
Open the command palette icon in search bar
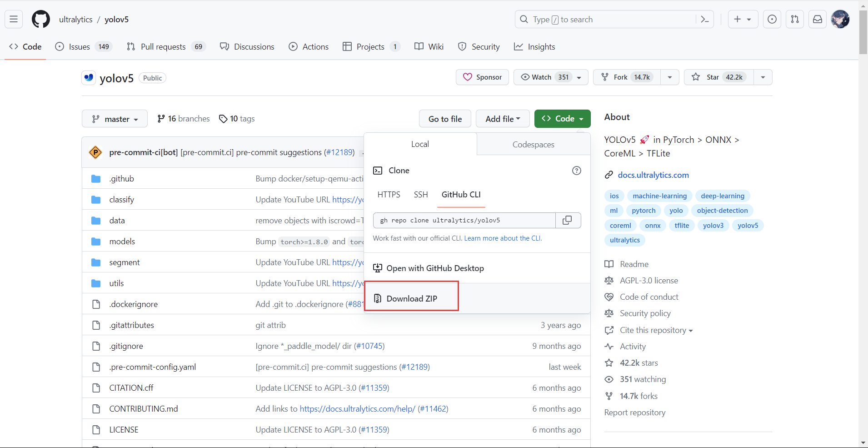coord(705,19)
